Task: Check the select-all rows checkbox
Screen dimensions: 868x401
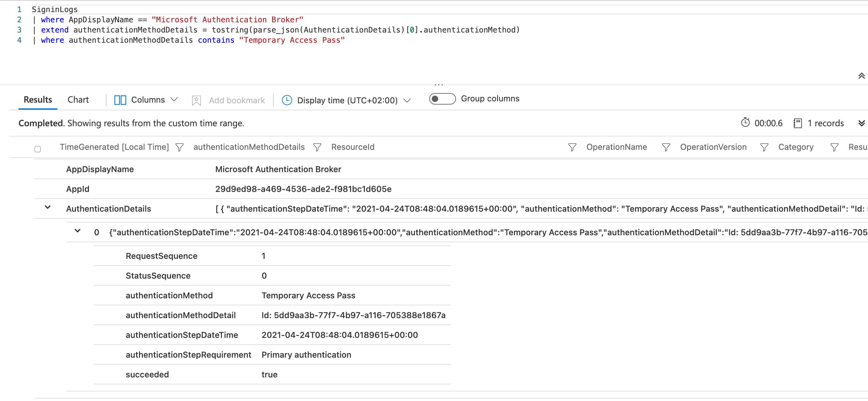Action: (x=38, y=149)
